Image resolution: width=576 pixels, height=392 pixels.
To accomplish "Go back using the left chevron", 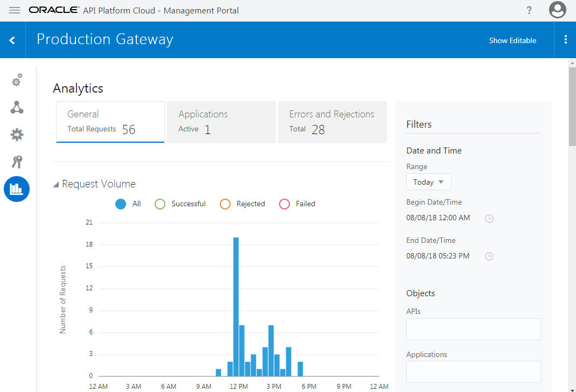I will pos(12,40).
